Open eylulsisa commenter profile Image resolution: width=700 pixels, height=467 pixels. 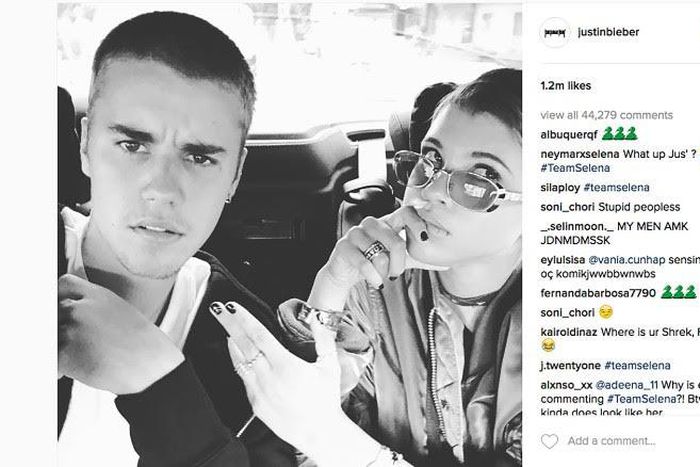point(562,260)
